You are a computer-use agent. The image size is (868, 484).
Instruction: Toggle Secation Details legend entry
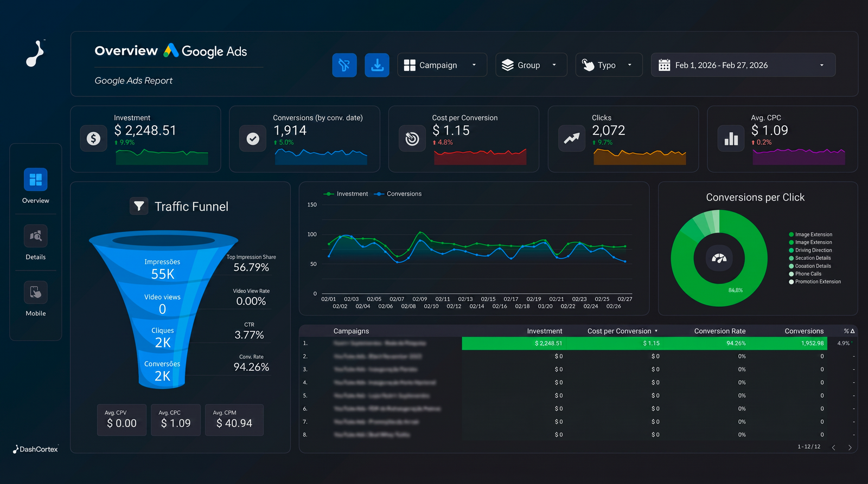810,258
